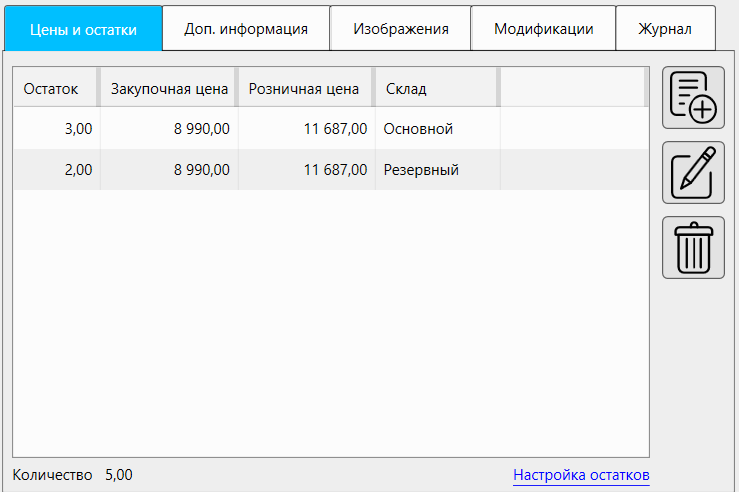Sort by the Закупочная цена column header
This screenshot has height=492, width=739.
point(169,88)
